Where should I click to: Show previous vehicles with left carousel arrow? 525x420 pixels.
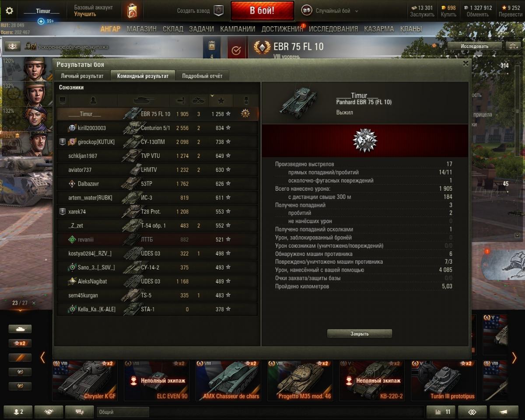(42, 358)
